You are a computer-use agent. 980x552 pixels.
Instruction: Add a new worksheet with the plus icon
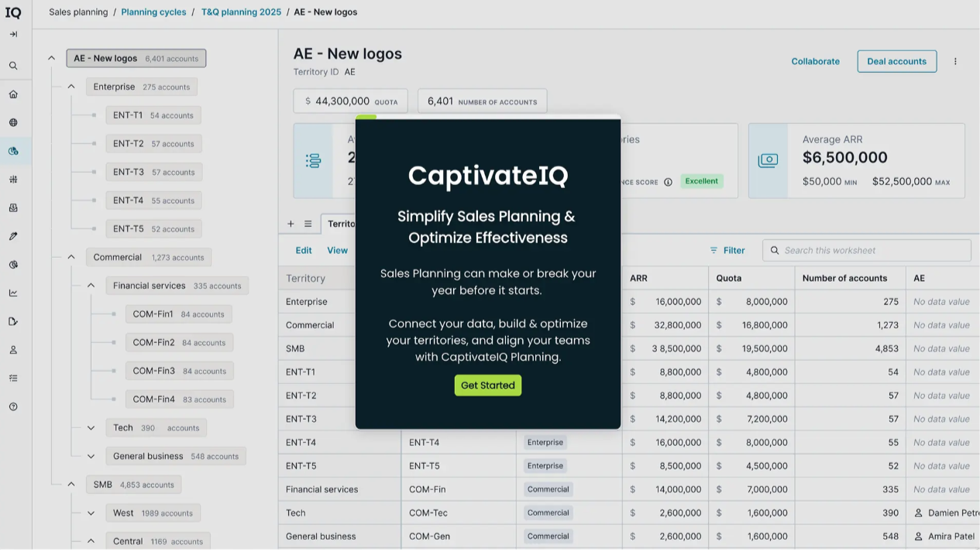point(291,224)
